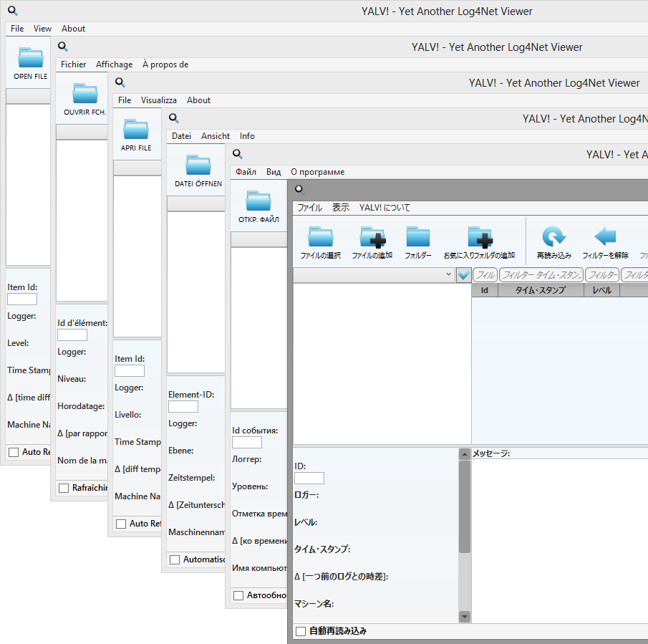Click the ファイルの追加 add-file icon
648x644 pixels.
pyautogui.click(x=372, y=237)
